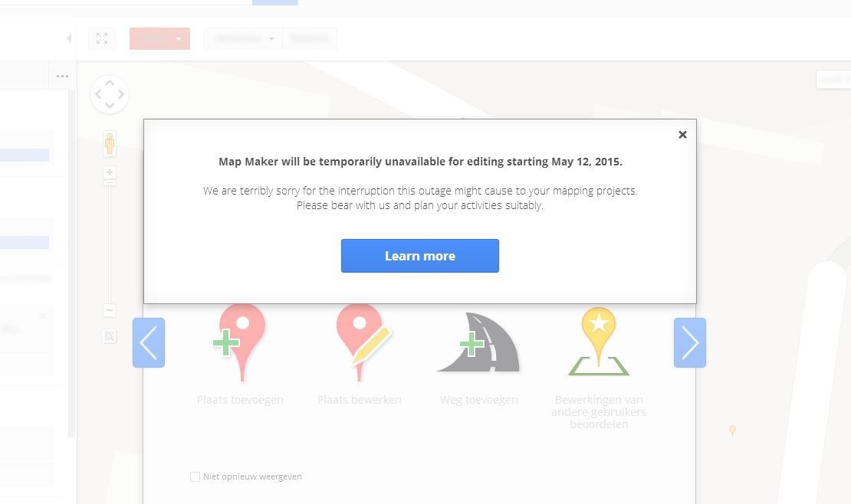Select the star pin review edits icon
Image resolution: width=851 pixels, height=504 pixels.
click(x=599, y=342)
